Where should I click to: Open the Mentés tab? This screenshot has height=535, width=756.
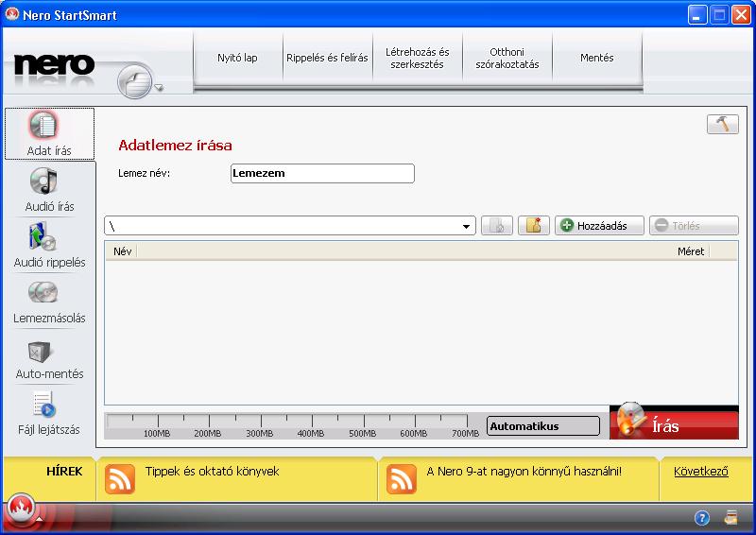click(x=597, y=58)
